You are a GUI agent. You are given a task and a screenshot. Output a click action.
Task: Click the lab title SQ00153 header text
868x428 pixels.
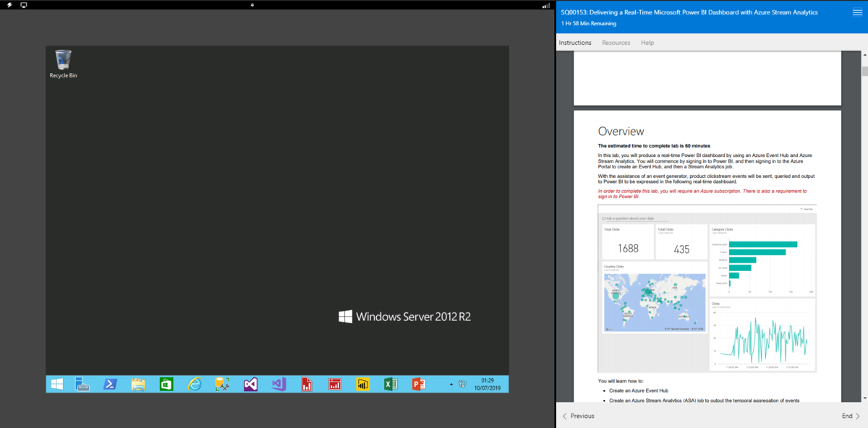point(689,12)
